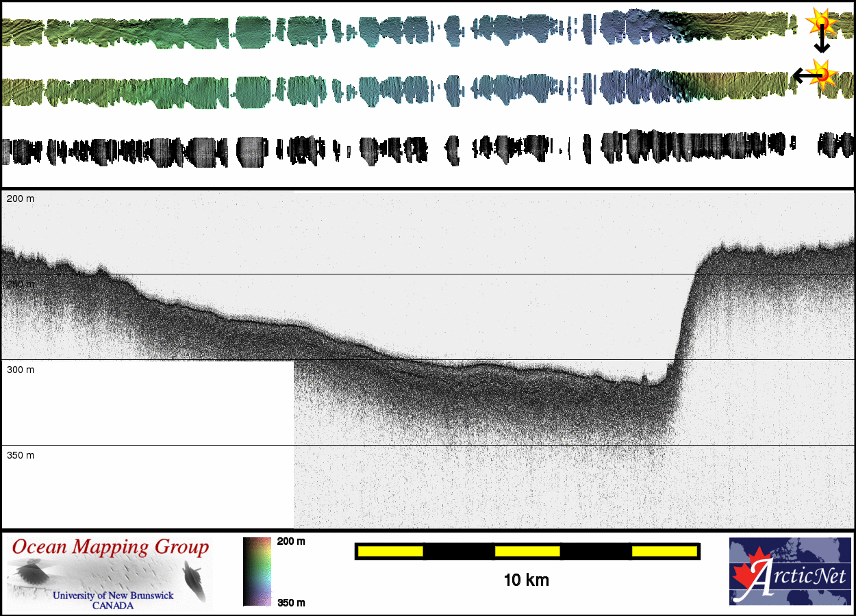Click the 350 m label beside color legend
The height and width of the screenshot is (616, 856).
tap(290, 602)
